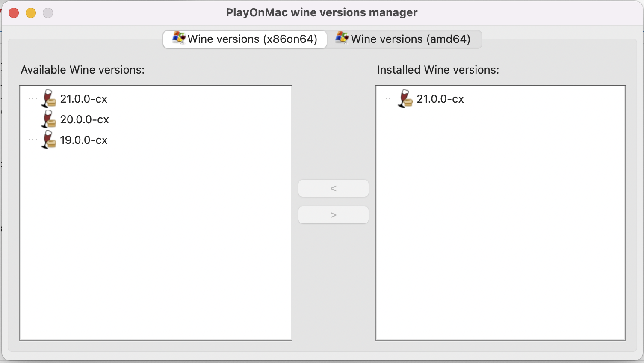
Task: Click the Windows logo on the amd64 tab
Action: [341, 38]
